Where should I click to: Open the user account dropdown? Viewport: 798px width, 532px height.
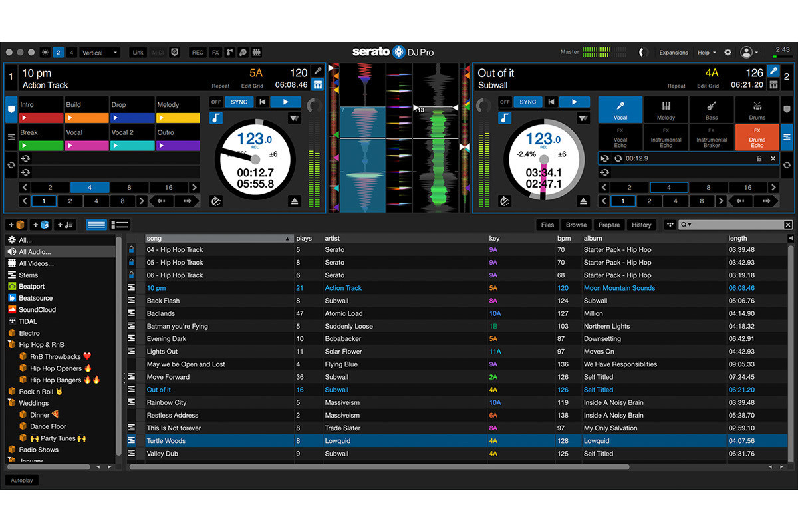point(750,52)
